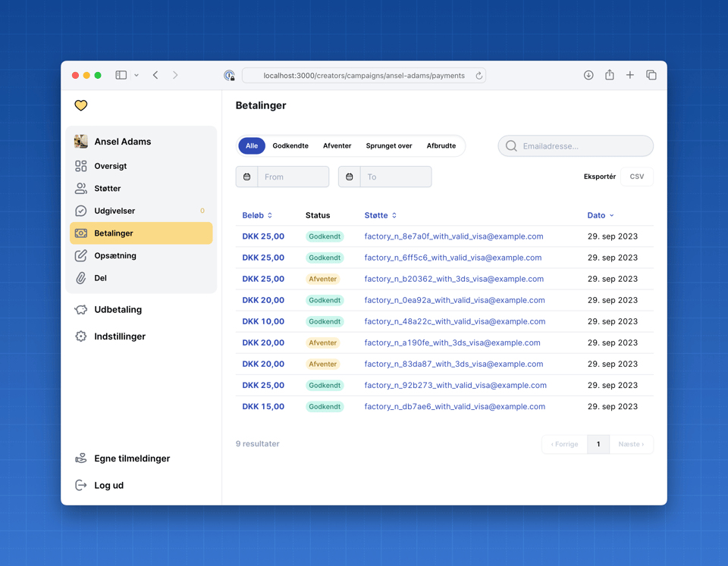Select the Afbrudte filter tab

point(441,145)
